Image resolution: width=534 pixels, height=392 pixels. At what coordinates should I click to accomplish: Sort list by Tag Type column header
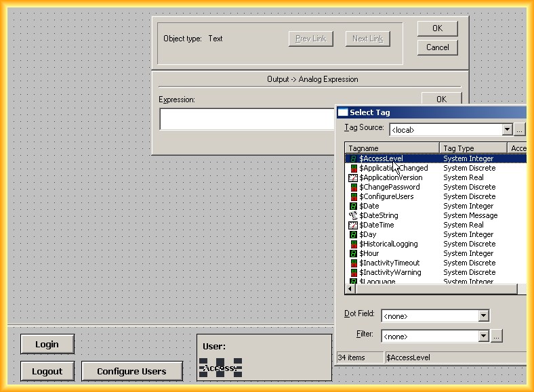(x=472, y=148)
